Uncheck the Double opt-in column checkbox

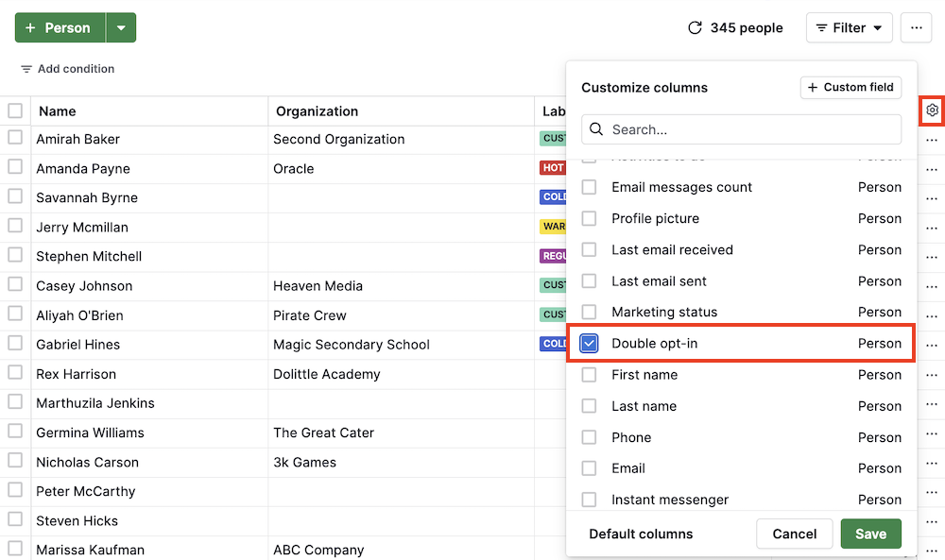(x=589, y=344)
